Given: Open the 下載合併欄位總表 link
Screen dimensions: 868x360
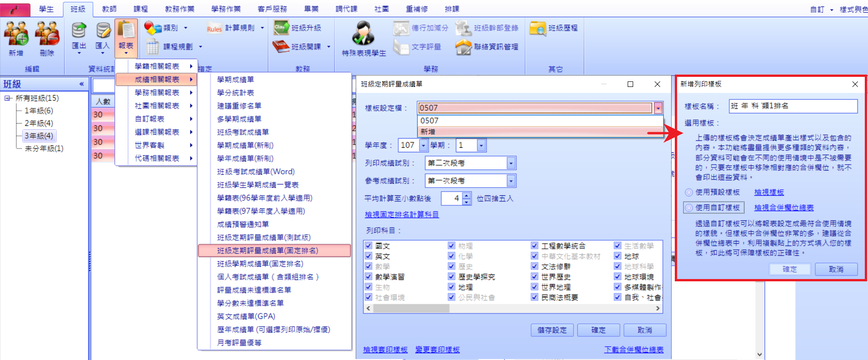Looking at the screenshot, I should pos(634,350).
